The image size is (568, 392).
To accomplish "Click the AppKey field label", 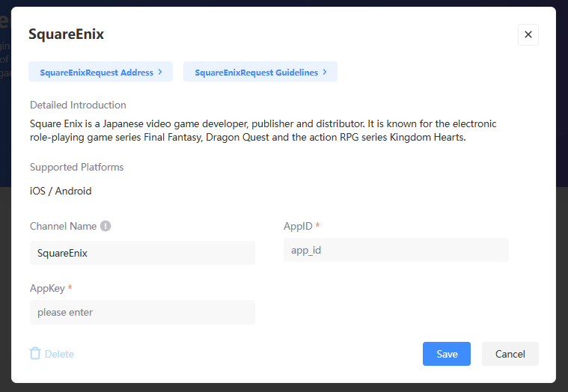I will (x=47, y=288).
